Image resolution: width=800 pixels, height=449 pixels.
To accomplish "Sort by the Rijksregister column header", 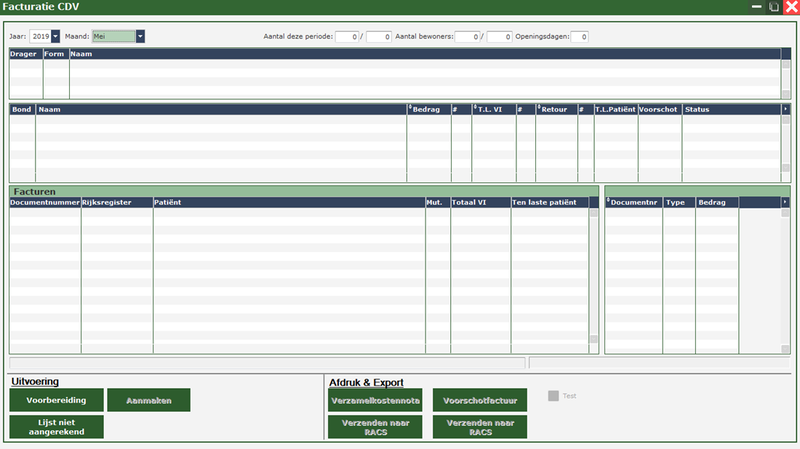I will (116, 202).
